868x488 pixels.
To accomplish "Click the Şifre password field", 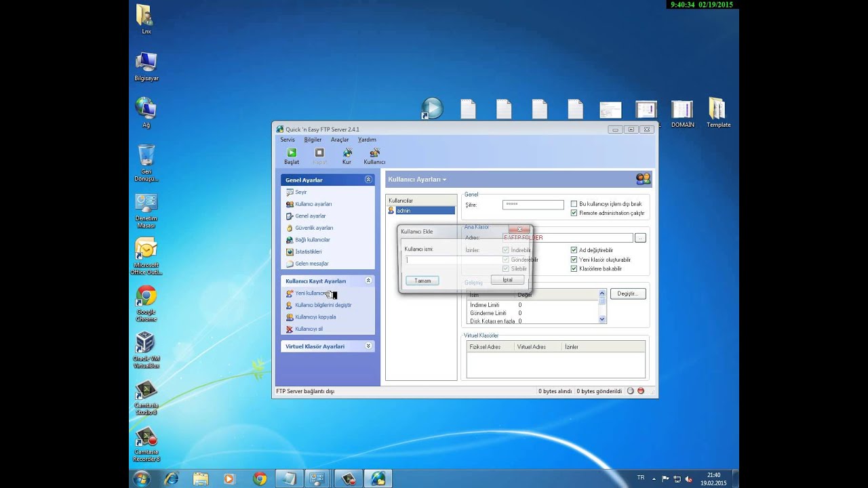I will 533,204.
